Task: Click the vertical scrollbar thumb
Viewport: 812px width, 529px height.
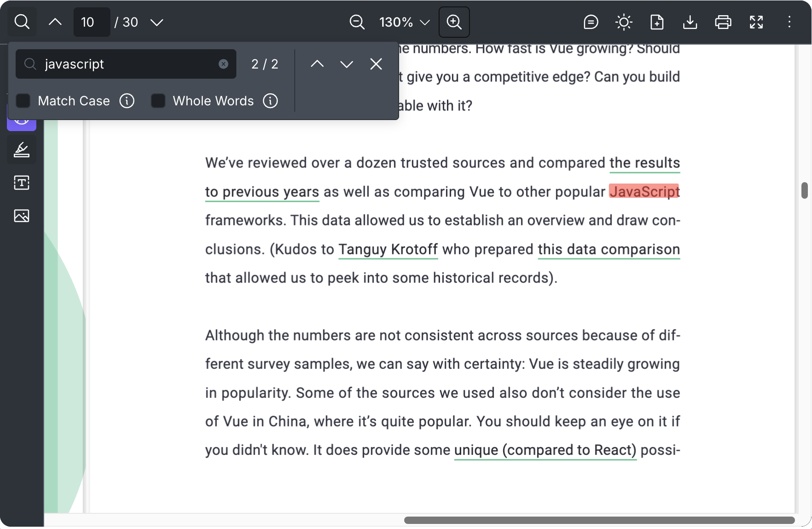Action: click(804, 190)
